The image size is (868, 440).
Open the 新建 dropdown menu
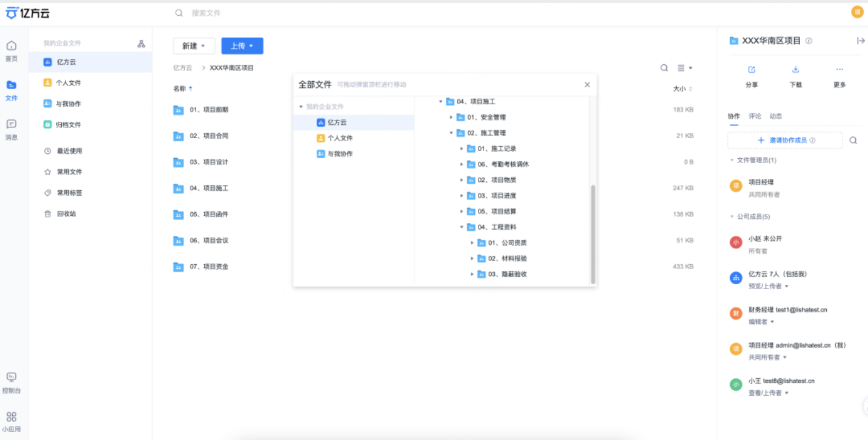pyautogui.click(x=193, y=45)
